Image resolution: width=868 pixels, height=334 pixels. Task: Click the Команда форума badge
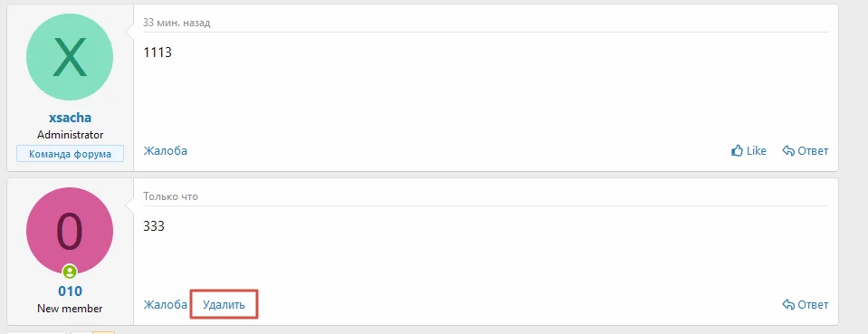point(71,154)
